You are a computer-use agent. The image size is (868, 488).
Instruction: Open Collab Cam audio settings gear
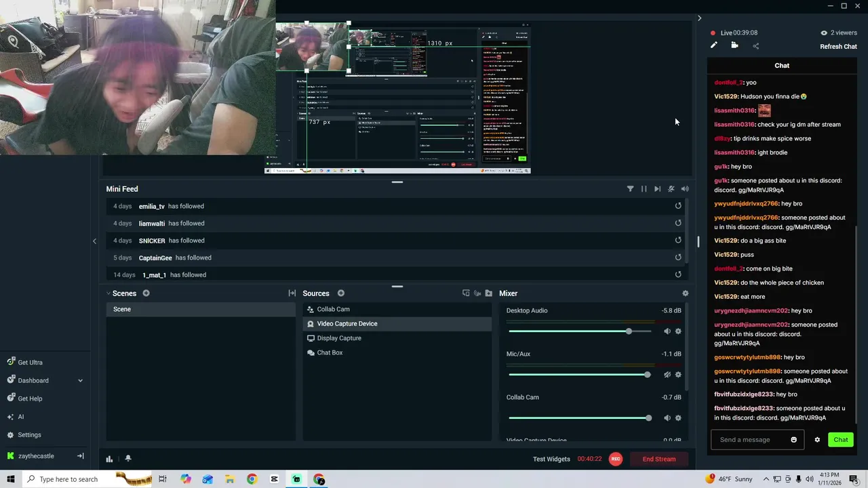pos(678,418)
